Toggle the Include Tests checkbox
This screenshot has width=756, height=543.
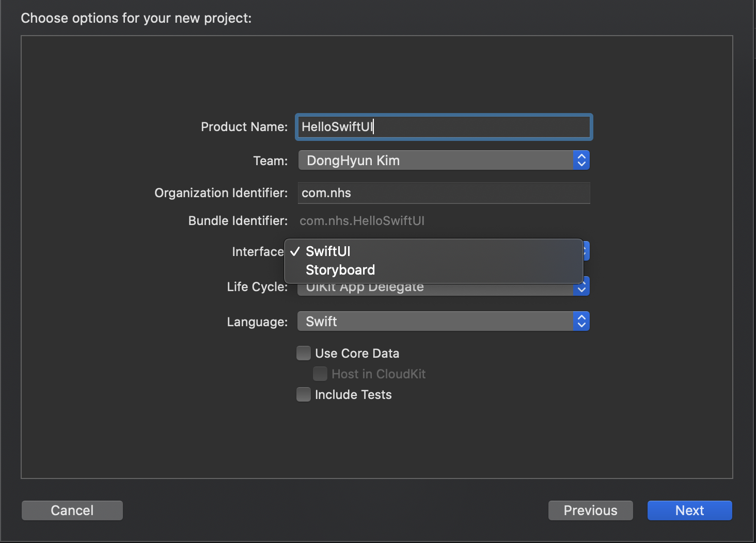coord(304,394)
